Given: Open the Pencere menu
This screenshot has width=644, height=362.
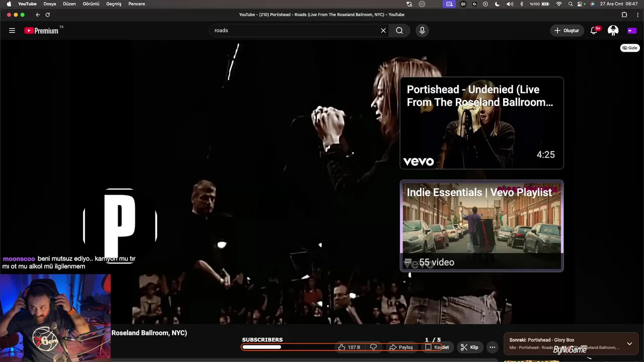Looking at the screenshot, I should tap(137, 4).
